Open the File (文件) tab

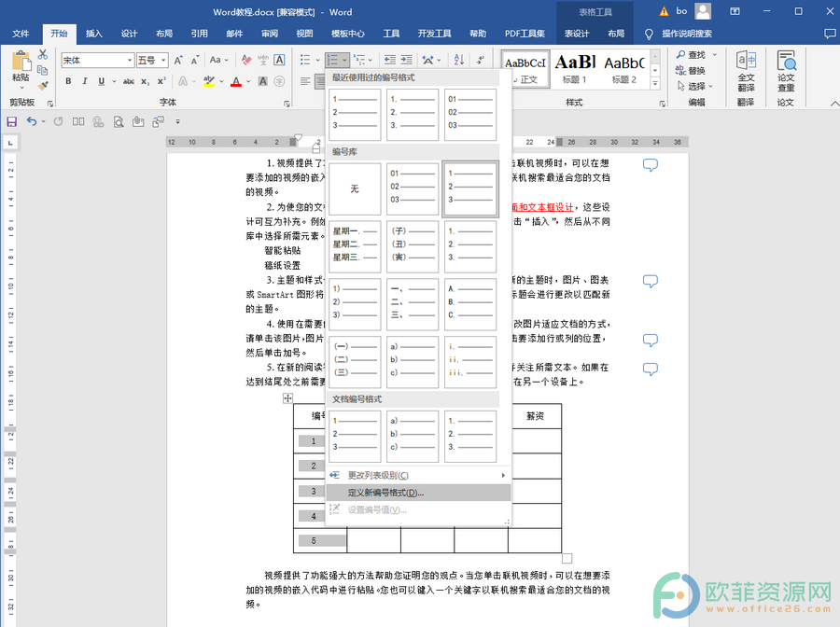point(21,34)
